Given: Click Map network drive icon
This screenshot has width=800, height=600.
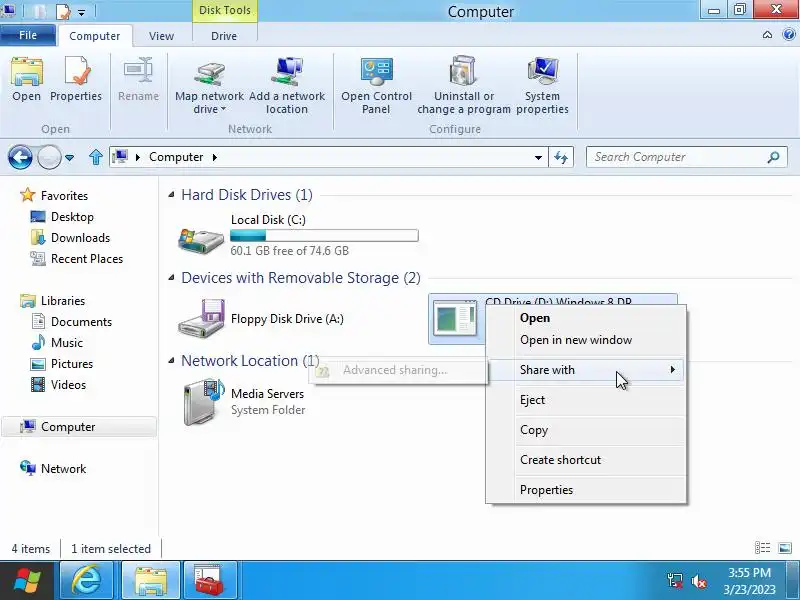Looking at the screenshot, I should click(x=210, y=73).
